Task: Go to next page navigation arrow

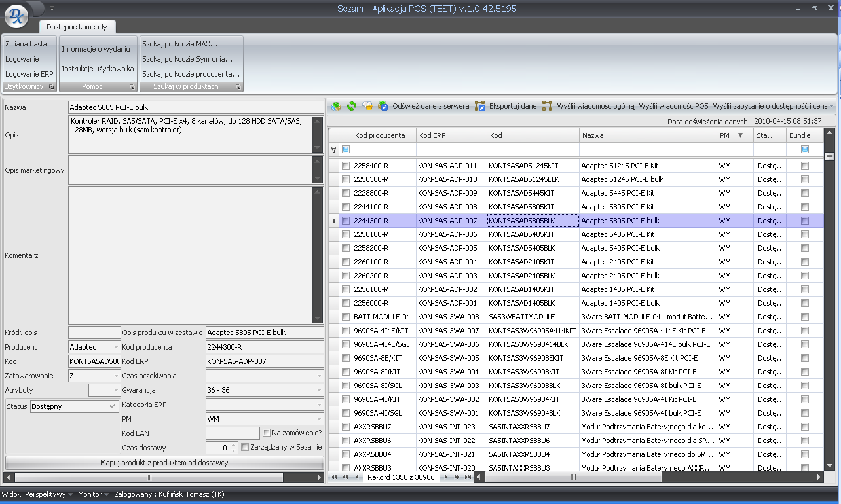Action: [x=457, y=477]
